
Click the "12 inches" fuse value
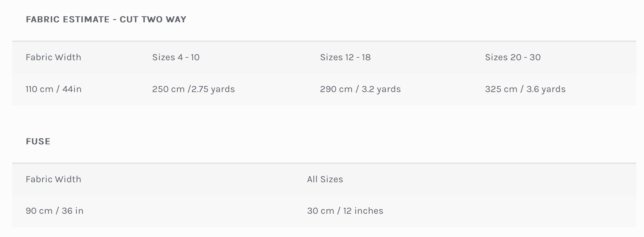(363, 211)
